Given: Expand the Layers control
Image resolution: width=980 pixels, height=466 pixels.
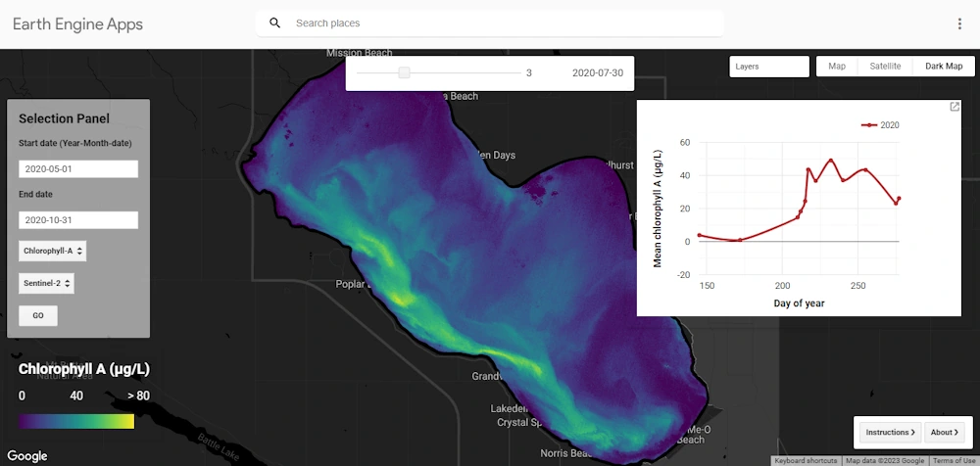Looking at the screenshot, I should pos(769,67).
